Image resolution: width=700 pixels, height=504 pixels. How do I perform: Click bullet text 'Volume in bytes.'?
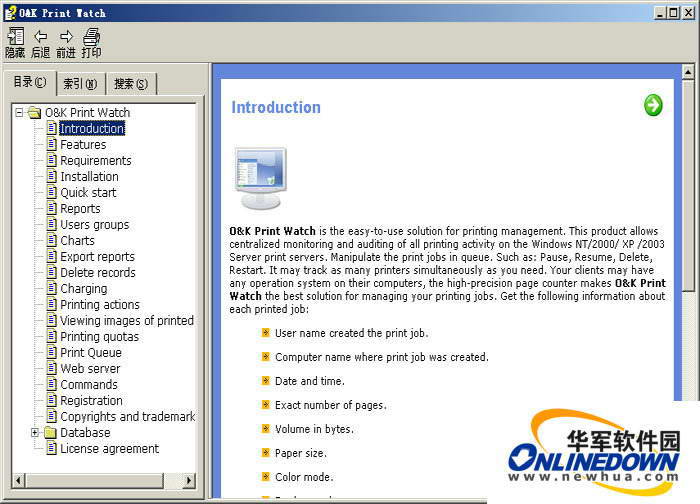pos(314,429)
